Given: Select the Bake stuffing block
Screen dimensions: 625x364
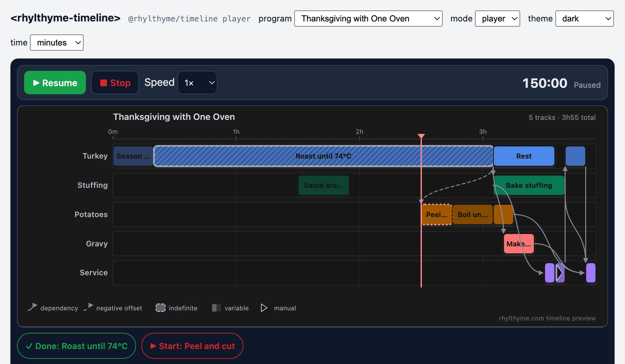Looking at the screenshot, I should [529, 185].
